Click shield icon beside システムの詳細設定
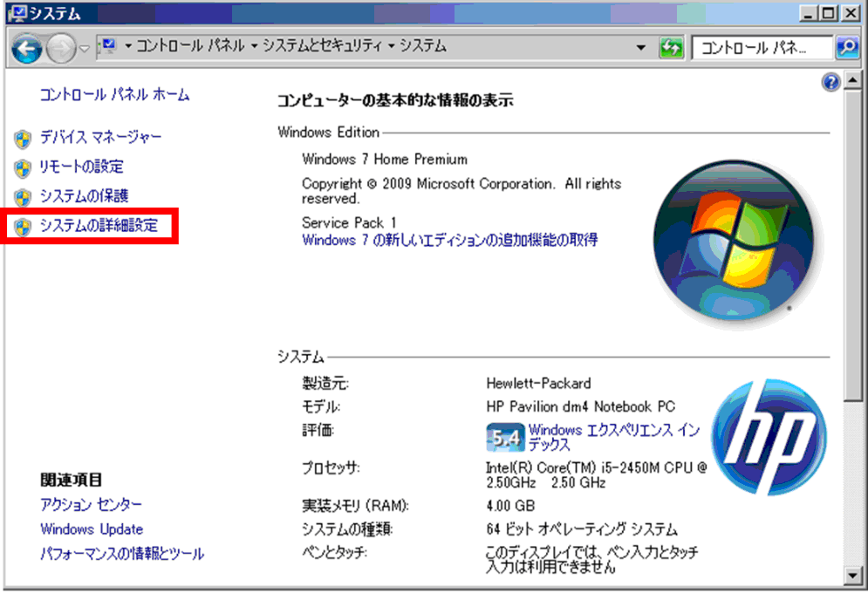 (23, 227)
